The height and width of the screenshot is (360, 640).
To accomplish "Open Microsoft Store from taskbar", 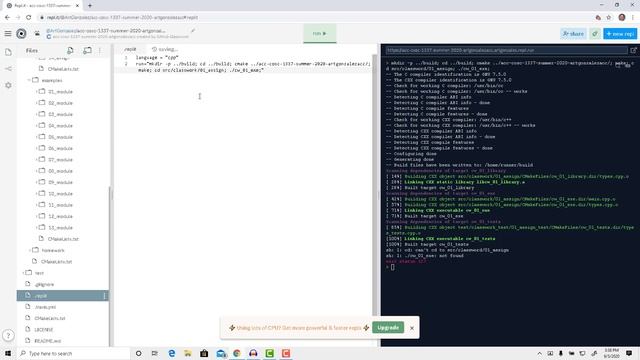I will point(204,353).
